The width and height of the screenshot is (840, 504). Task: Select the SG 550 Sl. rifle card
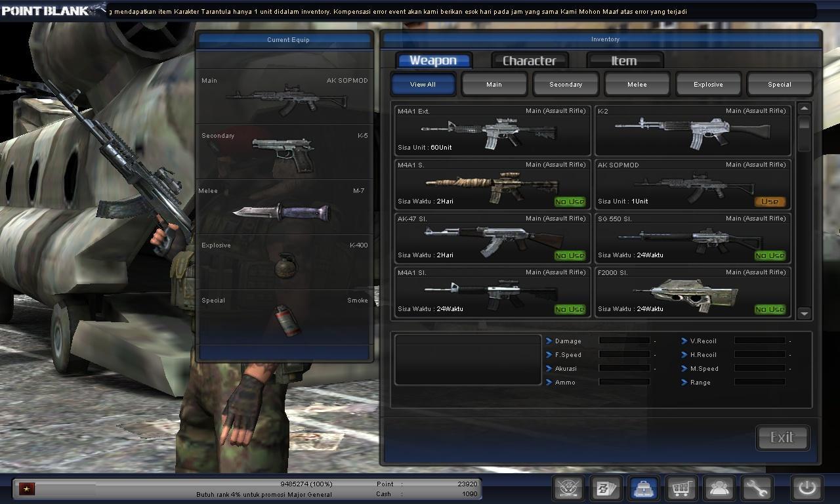pos(693,238)
